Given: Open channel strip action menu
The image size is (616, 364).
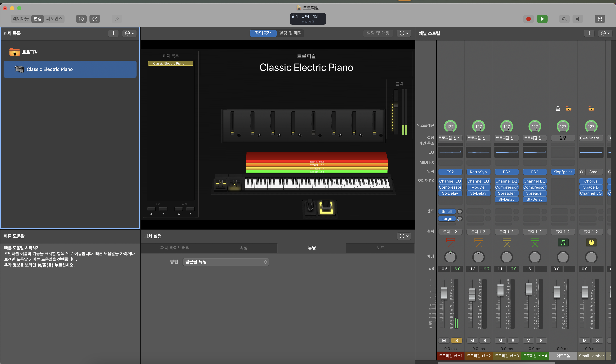Looking at the screenshot, I should point(605,33).
